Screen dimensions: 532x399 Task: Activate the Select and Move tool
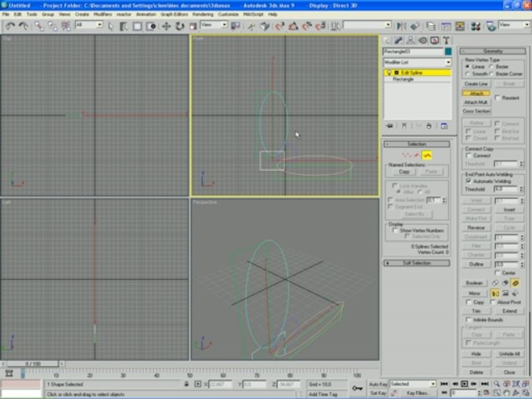[x=166, y=26]
